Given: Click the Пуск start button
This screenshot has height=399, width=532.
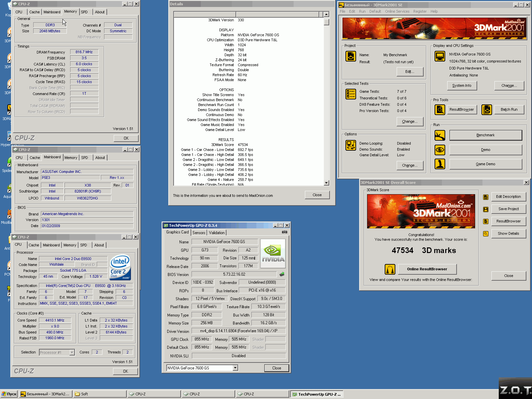Looking at the screenshot, I should coord(9,394).
